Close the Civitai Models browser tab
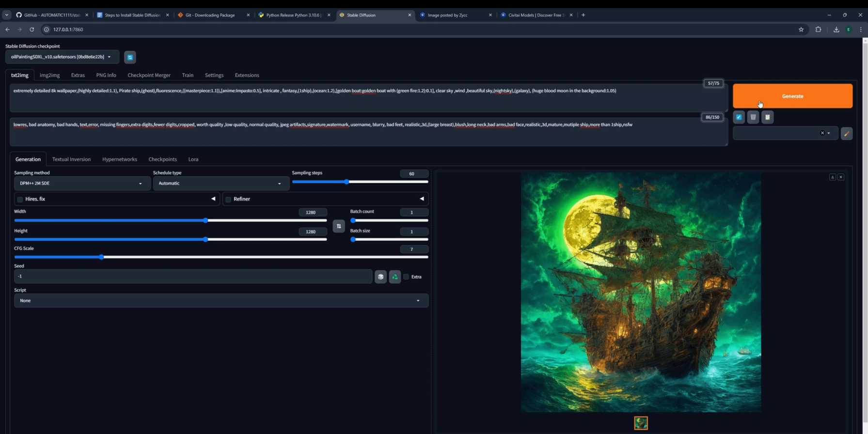868x434 pixels. click(x=571, y=15)
